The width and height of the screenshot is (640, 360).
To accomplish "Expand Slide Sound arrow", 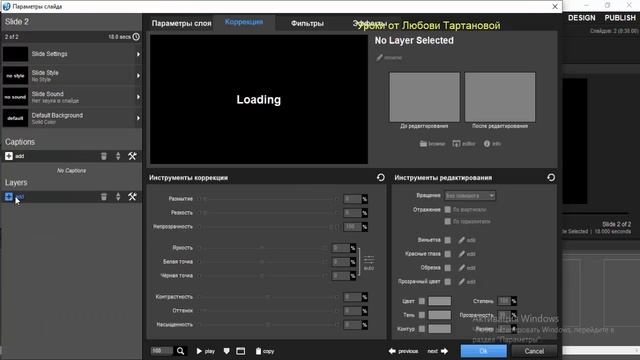I will coord(138,97).
